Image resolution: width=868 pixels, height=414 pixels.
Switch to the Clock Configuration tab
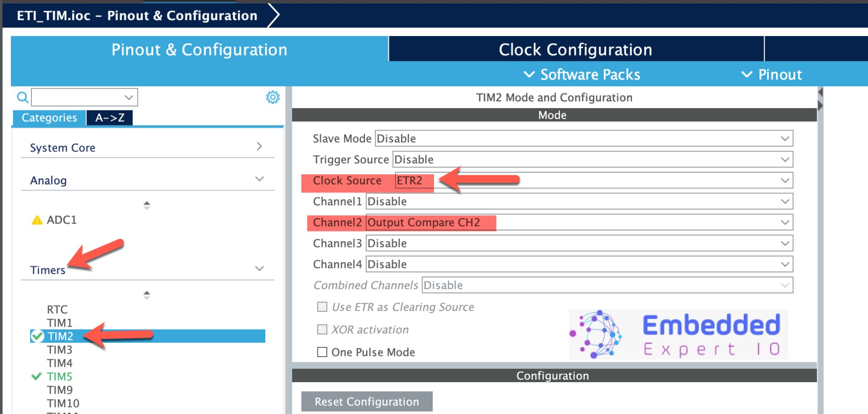pos(575,49)
